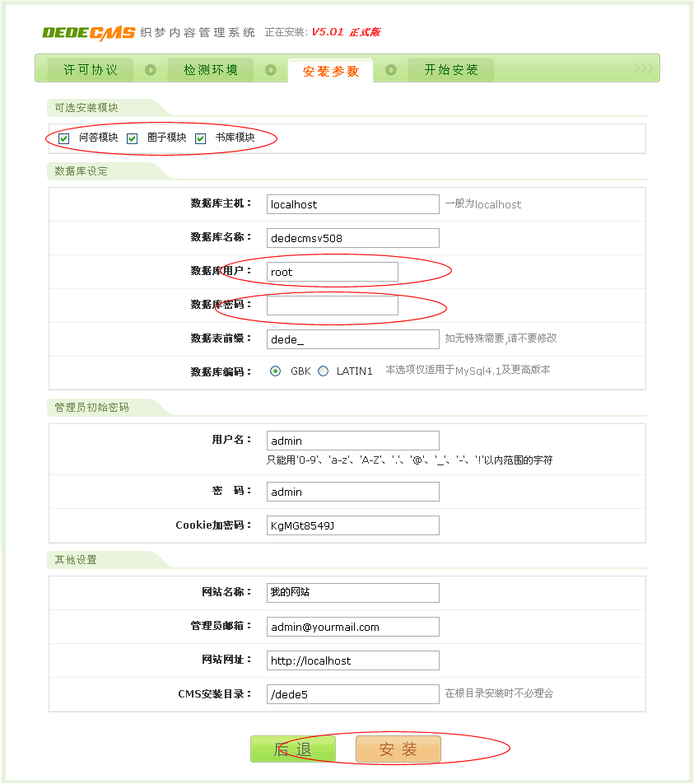Click the 网站名称 field showing 我的网站

pyautogui.click(x=352, y=592)
